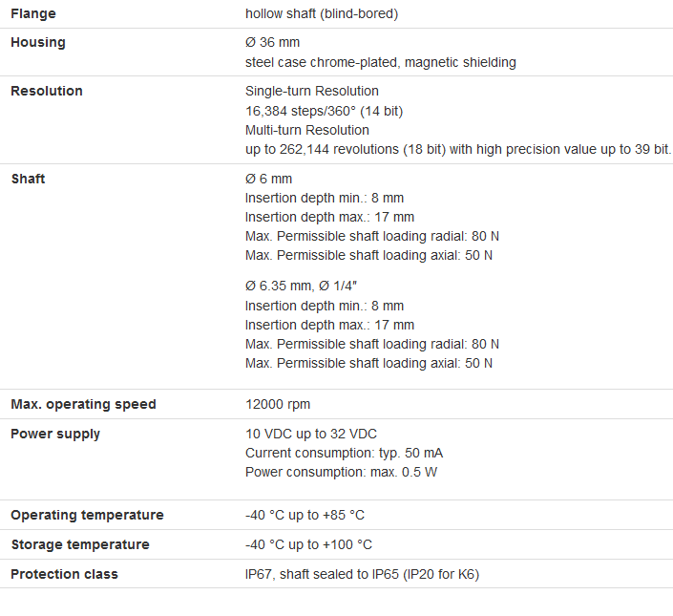673x616 pixels.
Task: Click the Resolution row label
Action: [x=47, y=91]
